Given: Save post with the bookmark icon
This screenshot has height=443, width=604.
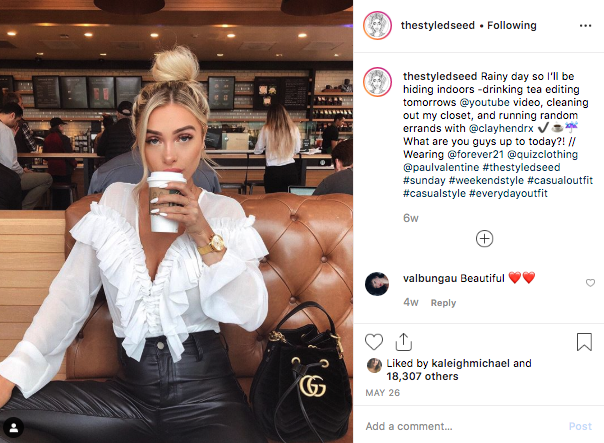Looking at the screenshot, I should pyautogui.click(x=584, y=342).
